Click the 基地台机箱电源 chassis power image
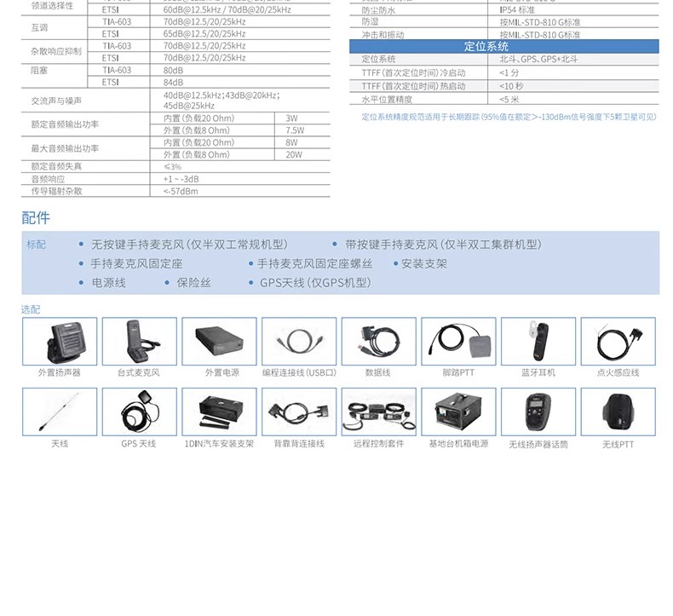The height and width of the screenshot is (616, 673). coord(458,412)
